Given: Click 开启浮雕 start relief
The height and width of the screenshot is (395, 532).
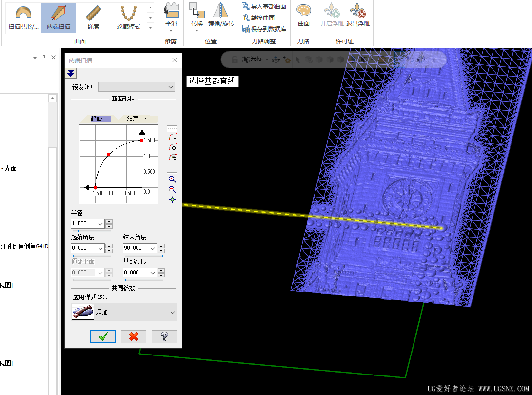Looking at the screenshot, I should pos(332,15).
